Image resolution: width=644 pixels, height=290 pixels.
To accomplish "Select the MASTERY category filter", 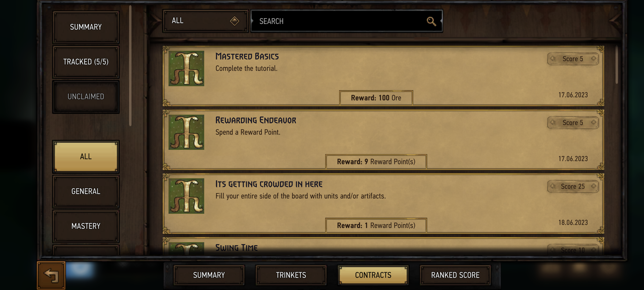I will pyautogui.click(x=86, y=226).
